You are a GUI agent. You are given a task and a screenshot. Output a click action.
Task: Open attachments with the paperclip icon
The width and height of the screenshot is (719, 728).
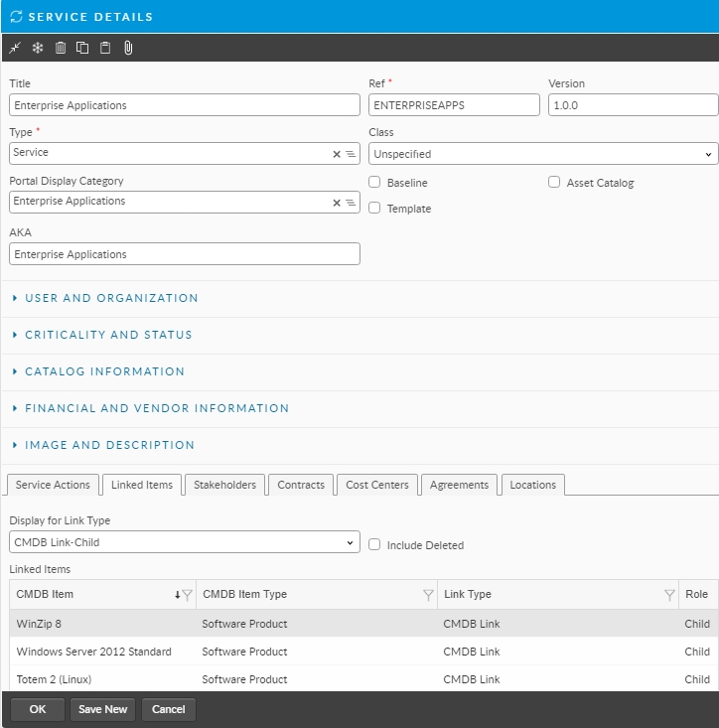click(x=128, y=48)
